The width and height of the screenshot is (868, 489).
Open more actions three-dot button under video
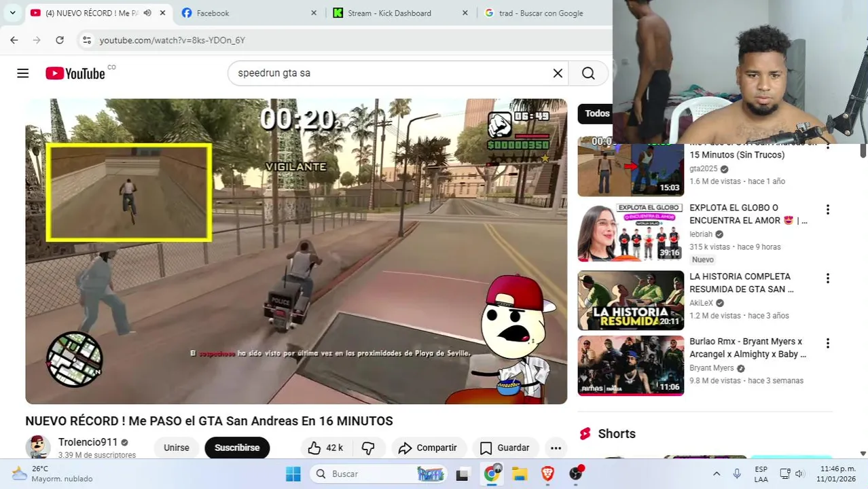click(556, 448)
